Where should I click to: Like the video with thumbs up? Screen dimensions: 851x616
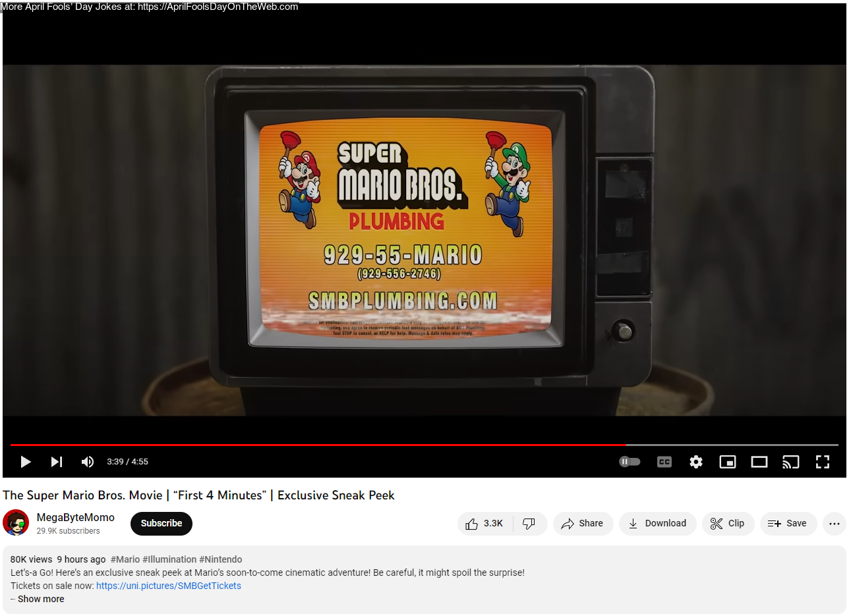[485, 524]
